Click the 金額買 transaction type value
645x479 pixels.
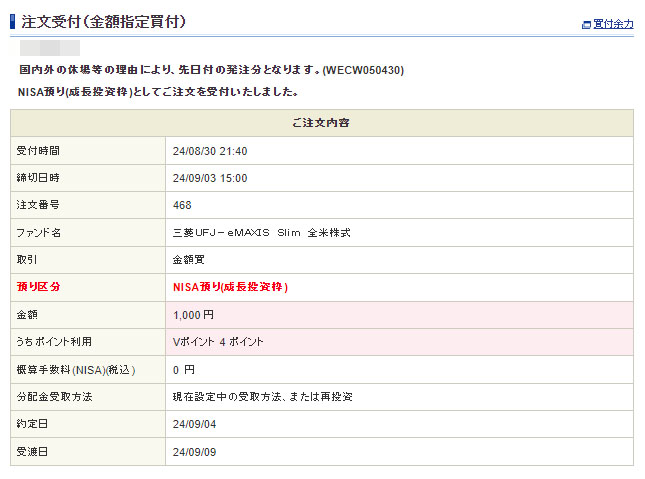click(x=190, y=260)
